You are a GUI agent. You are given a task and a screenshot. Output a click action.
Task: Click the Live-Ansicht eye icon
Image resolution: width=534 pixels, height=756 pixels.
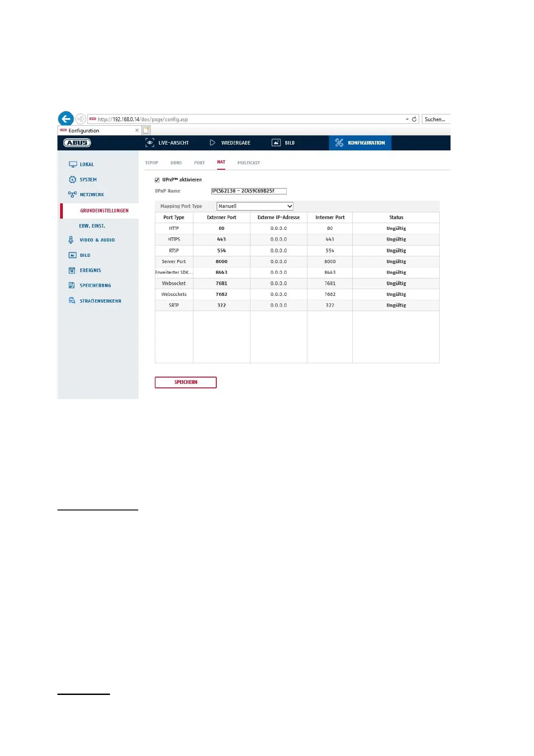150,143
